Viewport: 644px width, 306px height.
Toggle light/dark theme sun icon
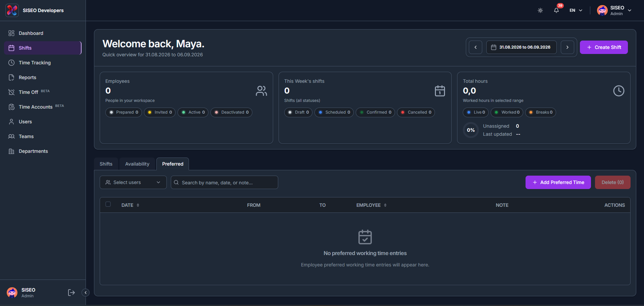point(540,10)
